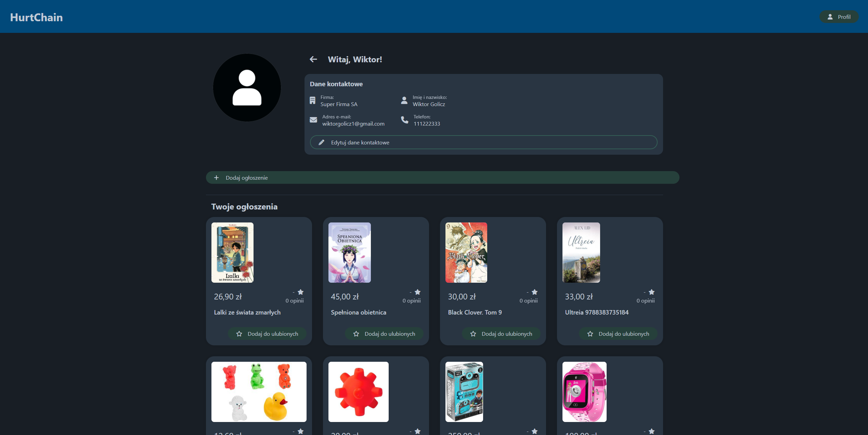Viewport: 868px width, 435px height.
Task: Click the person icon by Imię i nazwisko
Action: [404, 100]
